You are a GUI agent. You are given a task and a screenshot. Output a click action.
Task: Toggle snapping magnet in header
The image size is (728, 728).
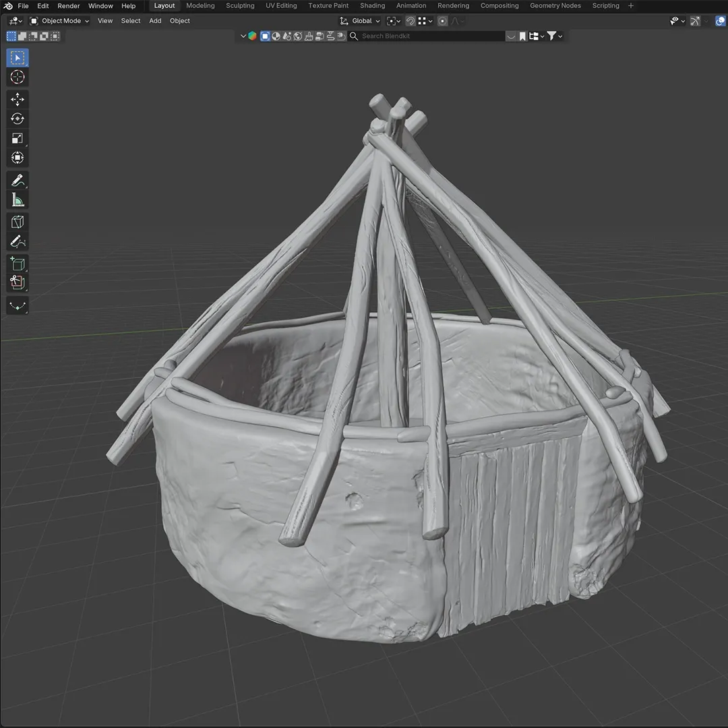pyautogui.click(x=411, y=21)
